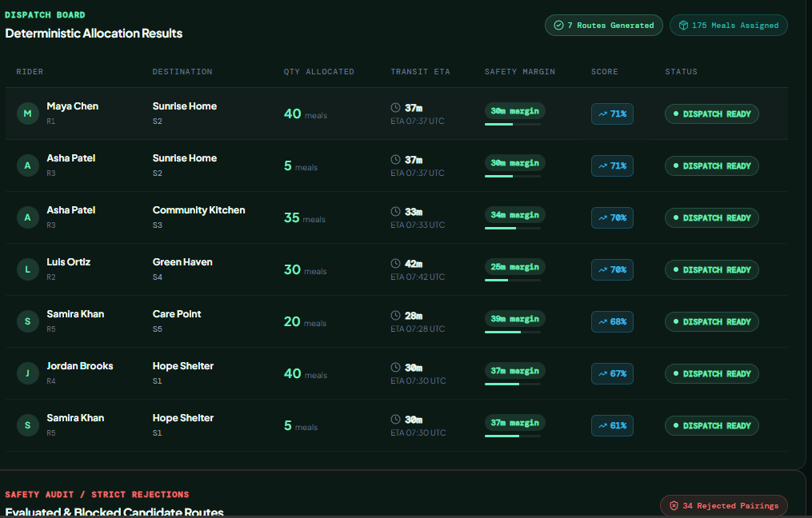
Task: Click Jordan Brooks's avatar circle J
Action: click(28, 373)
